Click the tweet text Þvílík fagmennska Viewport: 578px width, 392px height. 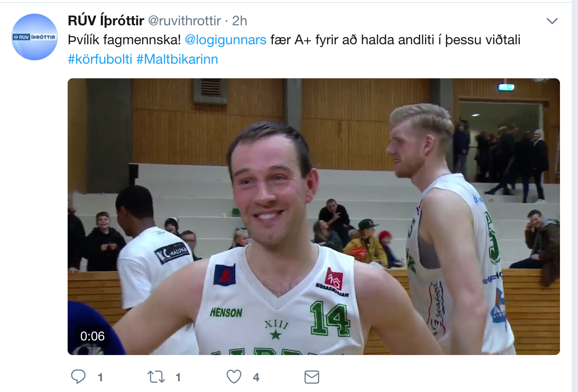coord(124,40)
